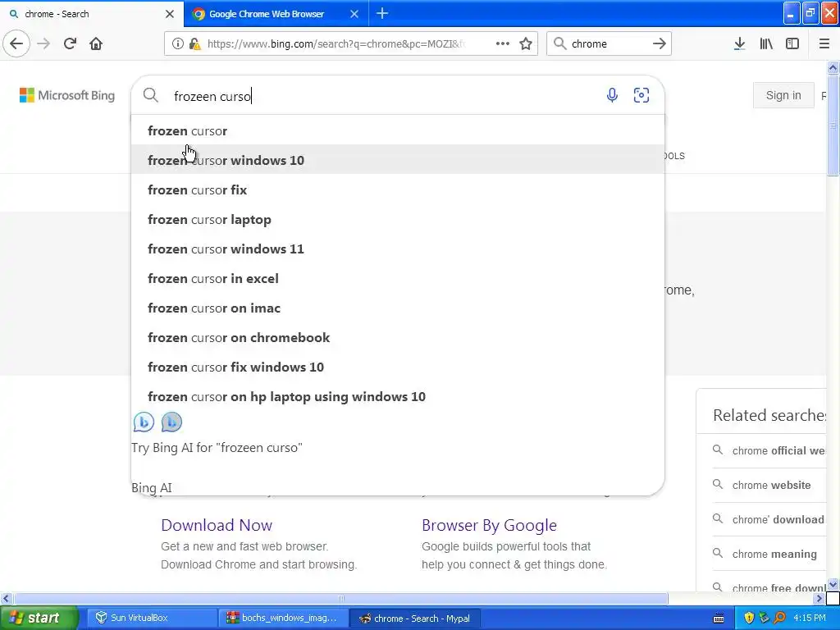Screen dimensions: 840x630
Task: Open the browser home page
Action: [x=96, y=43]
